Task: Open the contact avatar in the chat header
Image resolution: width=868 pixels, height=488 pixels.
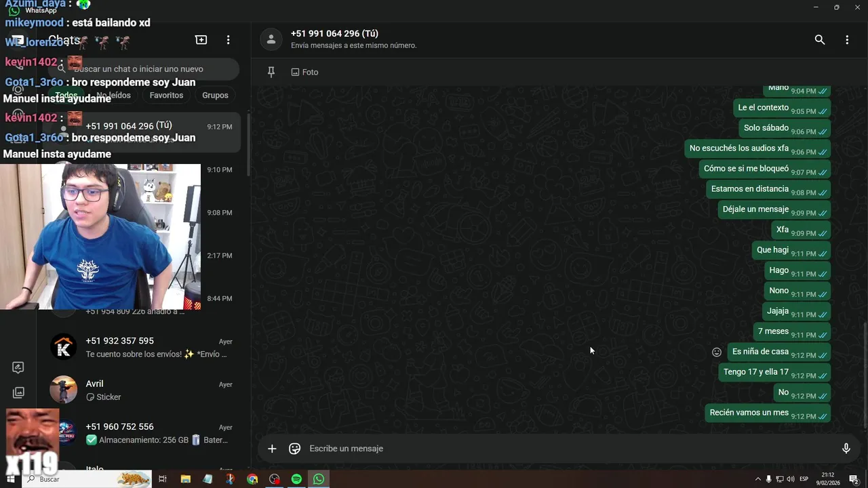Action: point(271,40)
